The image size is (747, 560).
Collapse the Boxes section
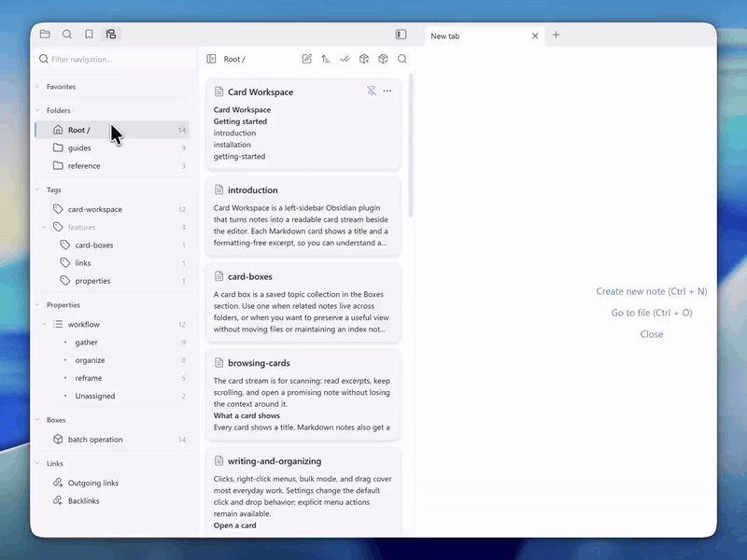coord(37,420)
